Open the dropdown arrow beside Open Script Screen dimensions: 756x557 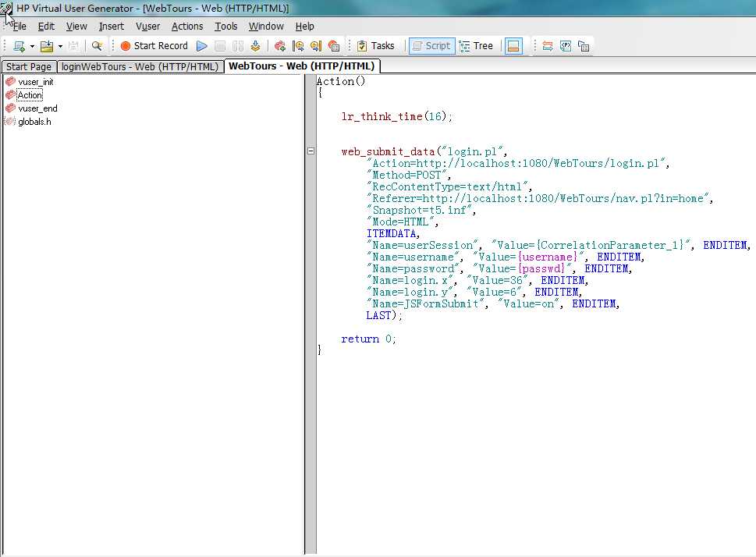point(60,46)
